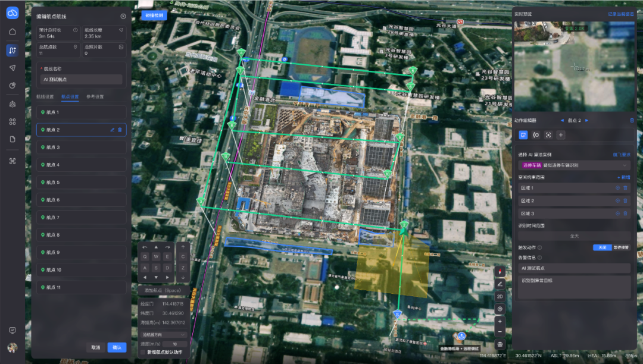The image size is (643, 364).
Task: Click the blue cloud app logo
Action: tap(13, 13)
